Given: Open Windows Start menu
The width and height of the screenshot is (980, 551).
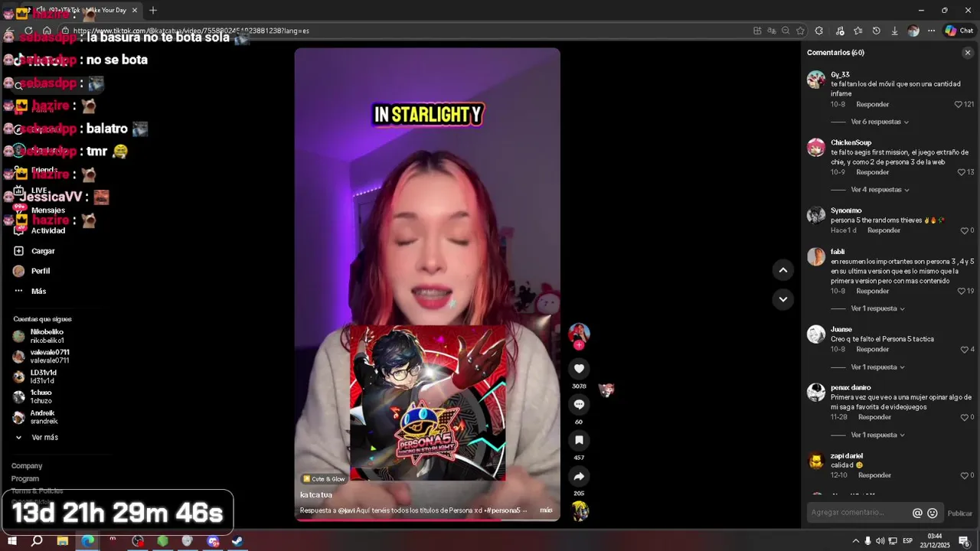Looking at the screenshot, I should click(12, 541).
